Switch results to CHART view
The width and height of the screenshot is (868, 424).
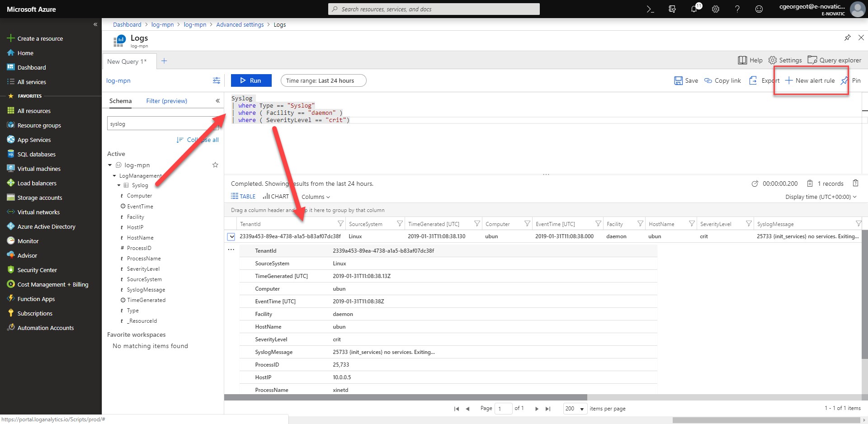pos(276,196)
